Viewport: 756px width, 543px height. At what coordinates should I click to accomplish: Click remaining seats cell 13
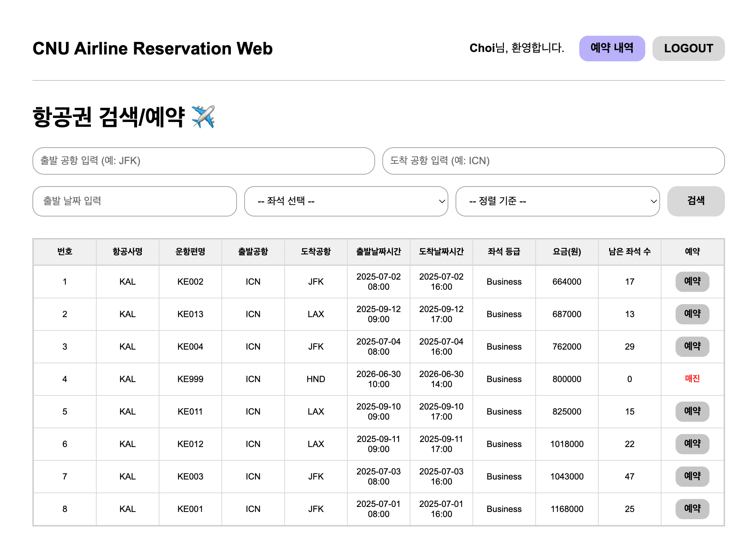click(x=630, y=314)
